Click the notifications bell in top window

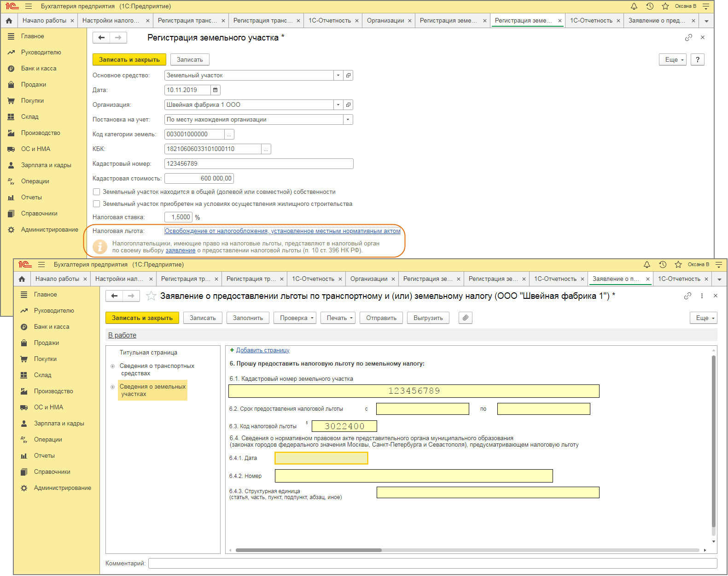[x=634, y=6]
